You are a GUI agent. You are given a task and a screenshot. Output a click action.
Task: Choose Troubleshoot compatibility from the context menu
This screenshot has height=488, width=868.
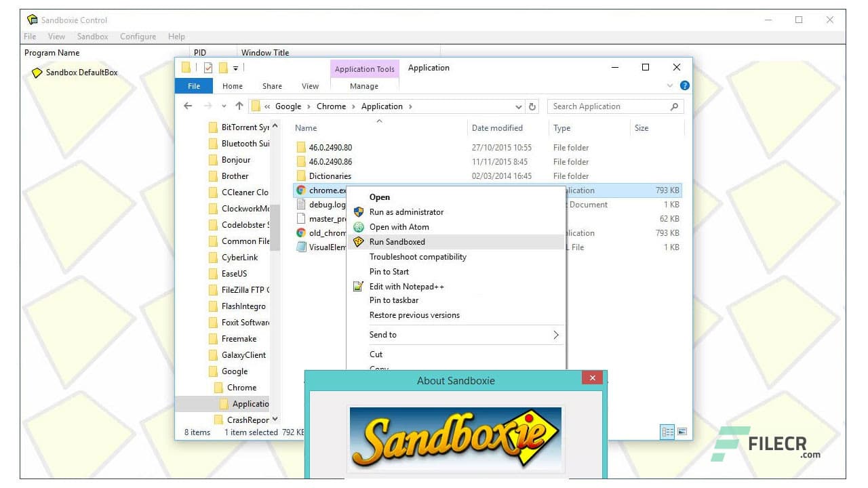click(417, 257)
